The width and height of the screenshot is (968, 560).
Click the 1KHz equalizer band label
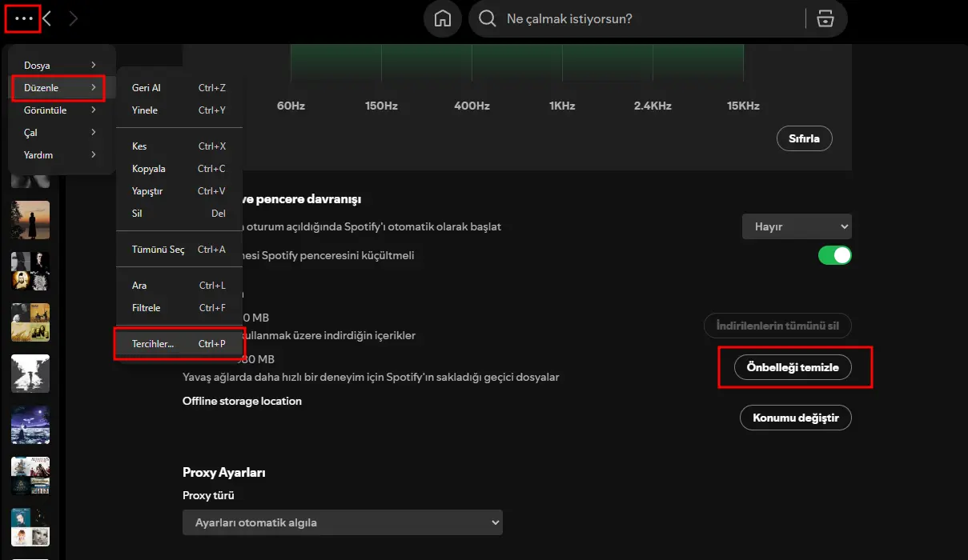[562, 106]
